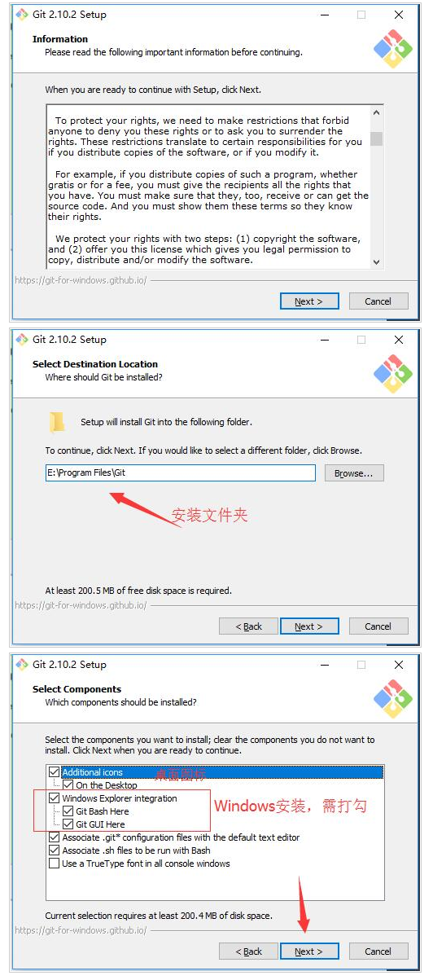The image size is (433, 980).
Task: Click the Git title bar icon of the Information window
Action: tap(22, 14)
